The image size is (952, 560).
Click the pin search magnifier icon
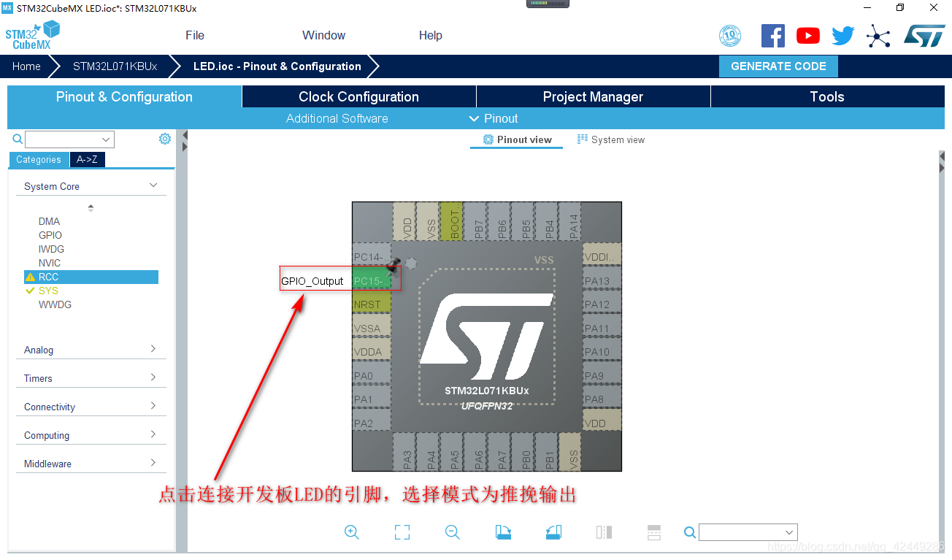click(x=690, y=532)
